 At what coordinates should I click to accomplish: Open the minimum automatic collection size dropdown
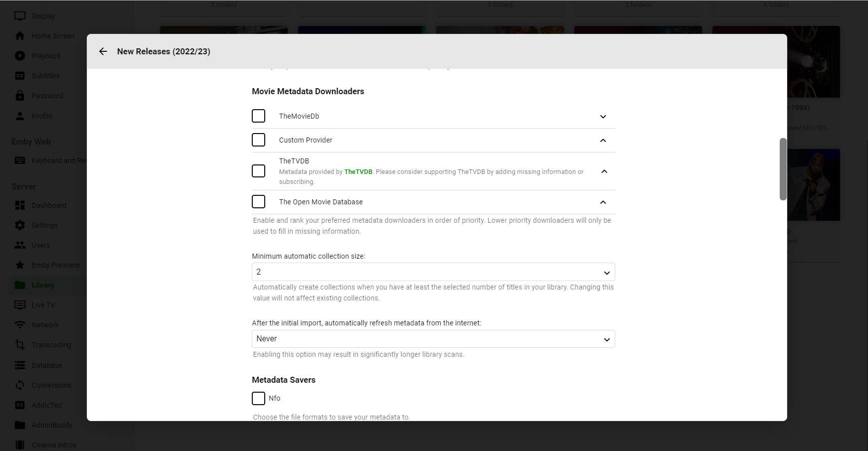pyautogui.click(x=433, y=272)
